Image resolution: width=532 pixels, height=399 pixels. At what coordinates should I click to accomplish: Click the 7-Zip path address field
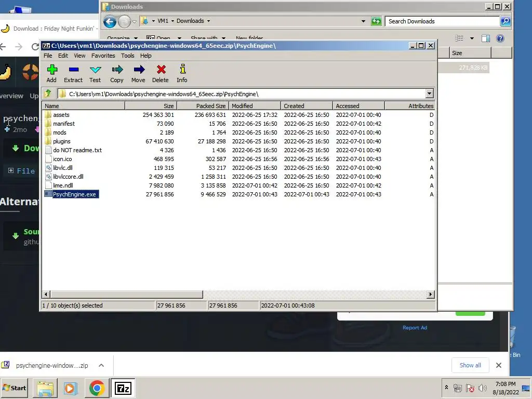(241, 94)
